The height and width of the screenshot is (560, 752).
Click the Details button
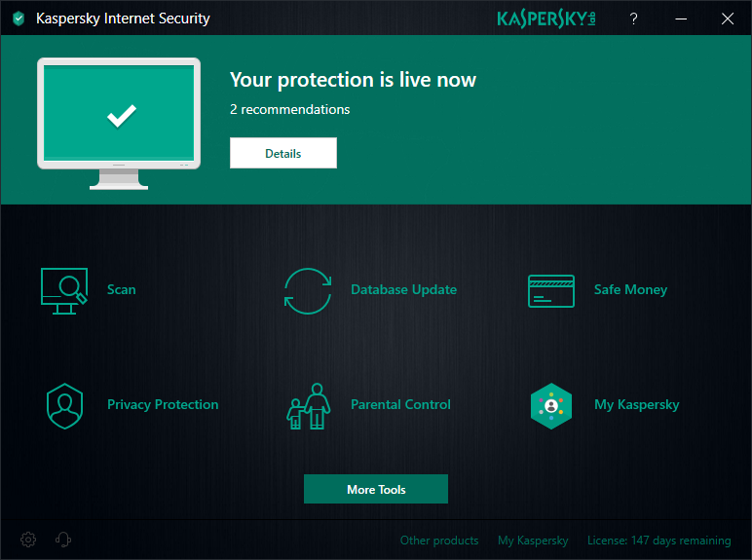tap(283, 153)
